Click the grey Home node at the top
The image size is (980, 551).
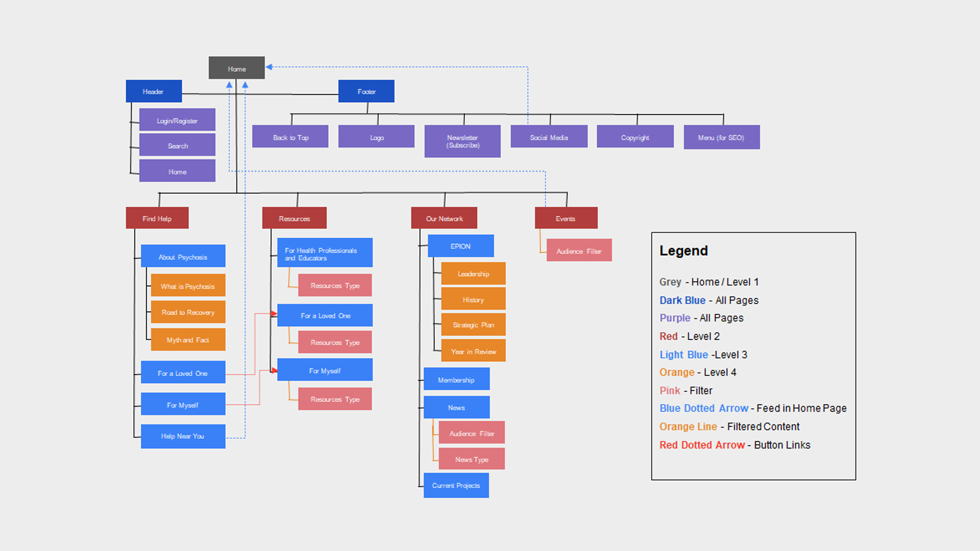tap(236, 68)
